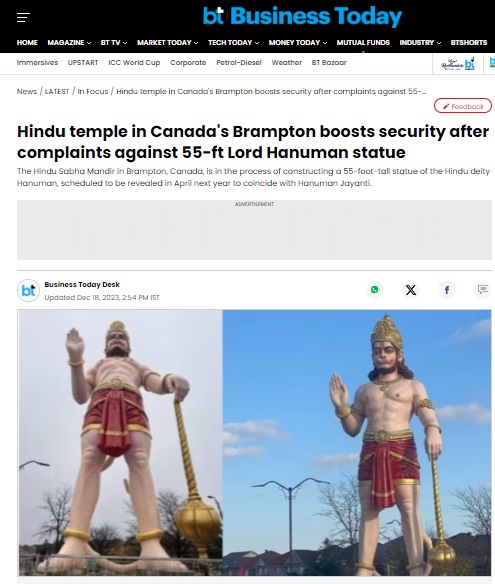Viewport: 495px width, 584px height.
Task: Open the Petrol-Diesel link
Action: point(239,63)
